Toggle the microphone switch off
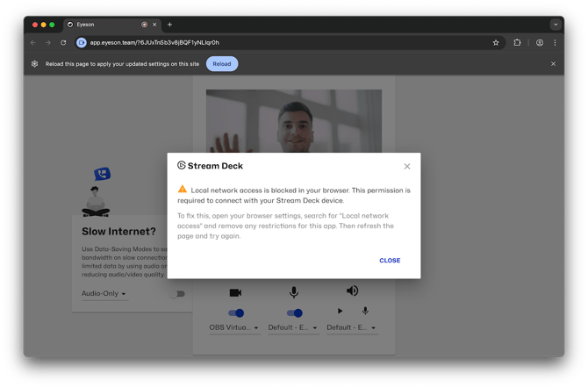 tap(294, 313)
